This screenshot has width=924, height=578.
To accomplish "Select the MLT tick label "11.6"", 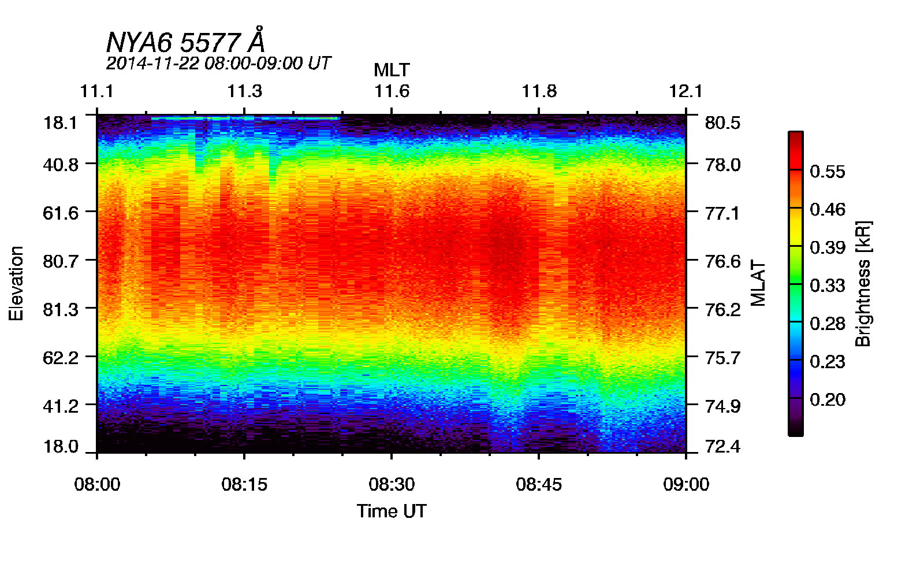I will coord(392,91).
